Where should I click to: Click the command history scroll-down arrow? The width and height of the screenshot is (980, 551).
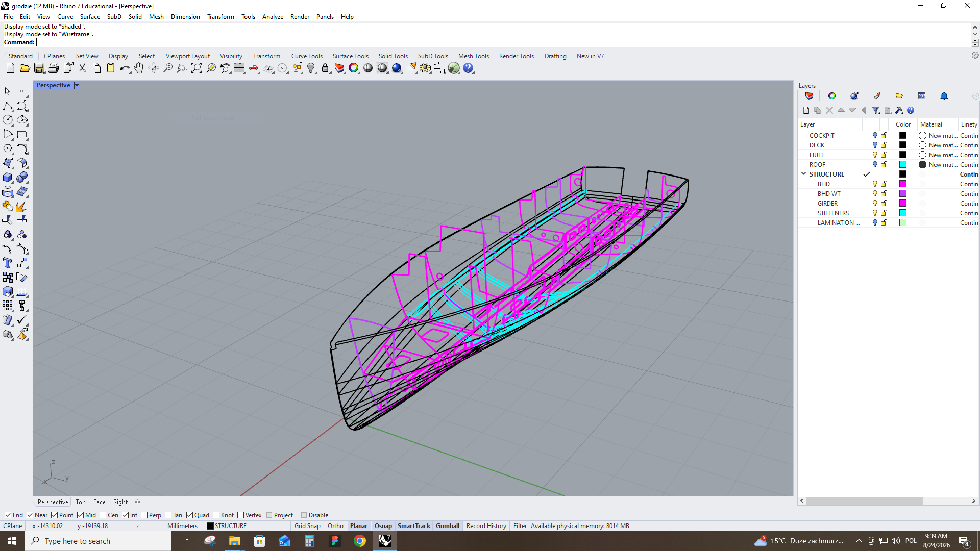[975, 34]
